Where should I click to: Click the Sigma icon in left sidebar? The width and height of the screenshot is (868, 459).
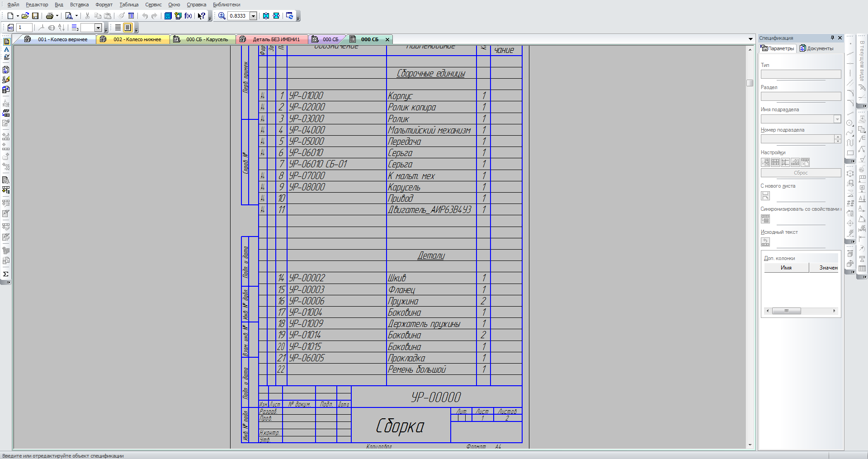pos(6,274)
